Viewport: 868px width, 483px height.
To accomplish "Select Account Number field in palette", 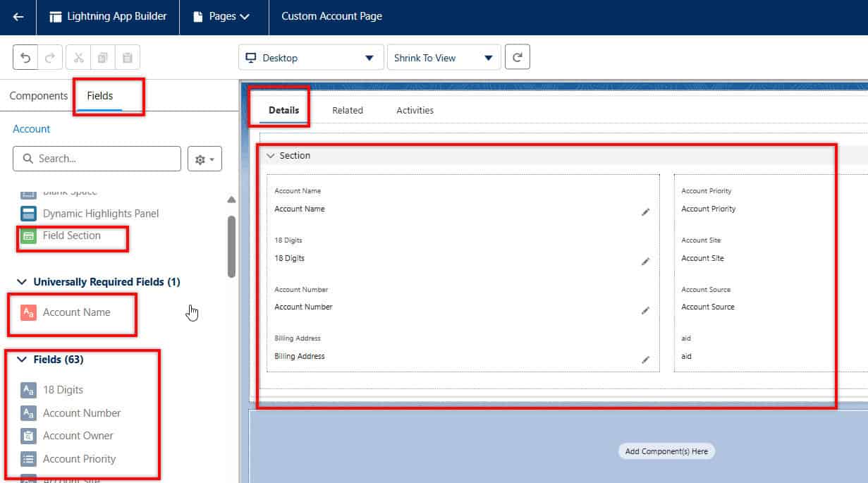I will point(71,413).
